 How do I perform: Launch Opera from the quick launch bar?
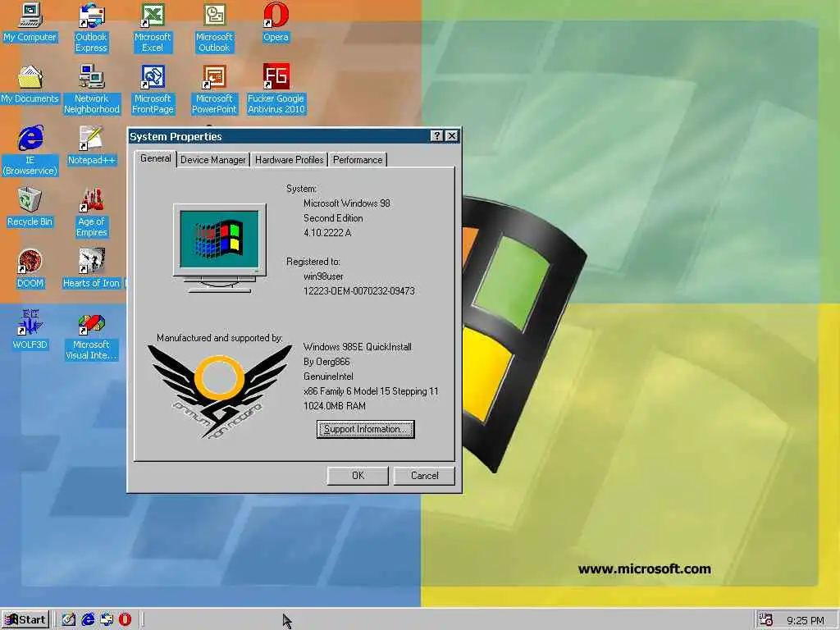(125, 620)
